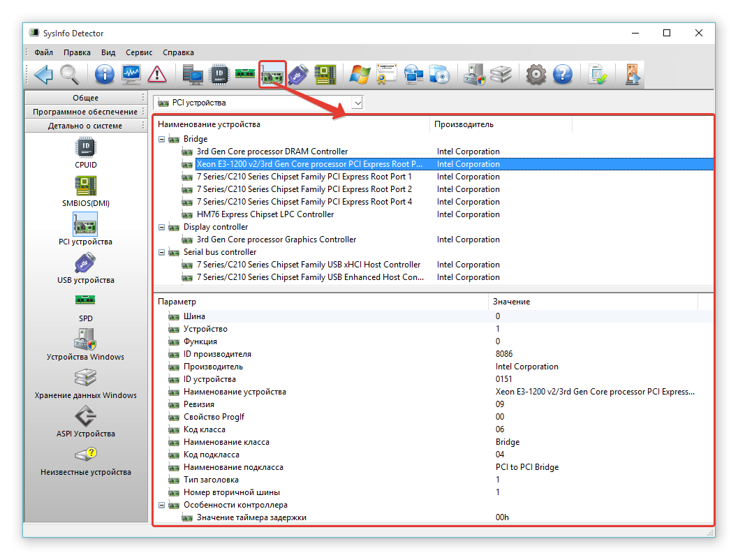Screen dimensions: 738x560
Task: Open the monitor with waveform toolbar icon
Action: pos(131,74)
